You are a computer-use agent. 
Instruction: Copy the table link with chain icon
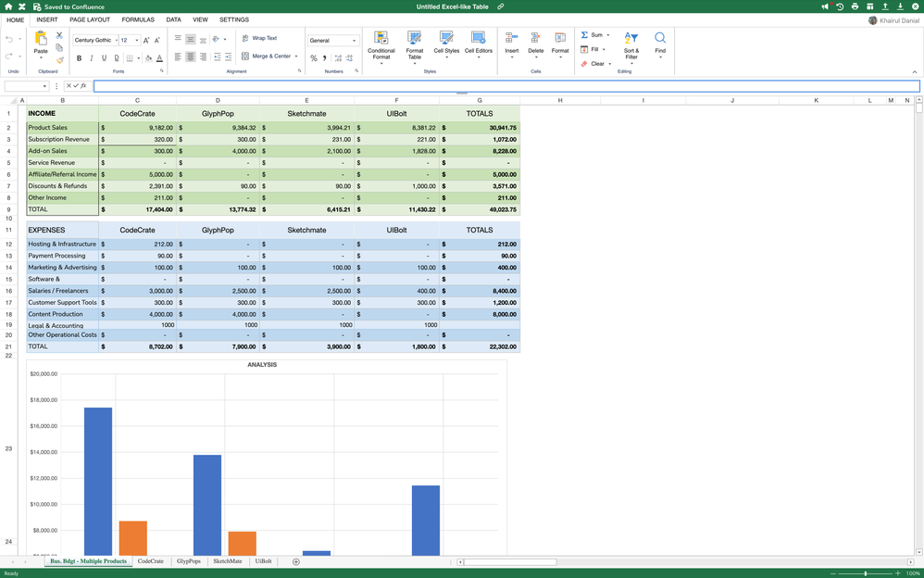[500, 6]
